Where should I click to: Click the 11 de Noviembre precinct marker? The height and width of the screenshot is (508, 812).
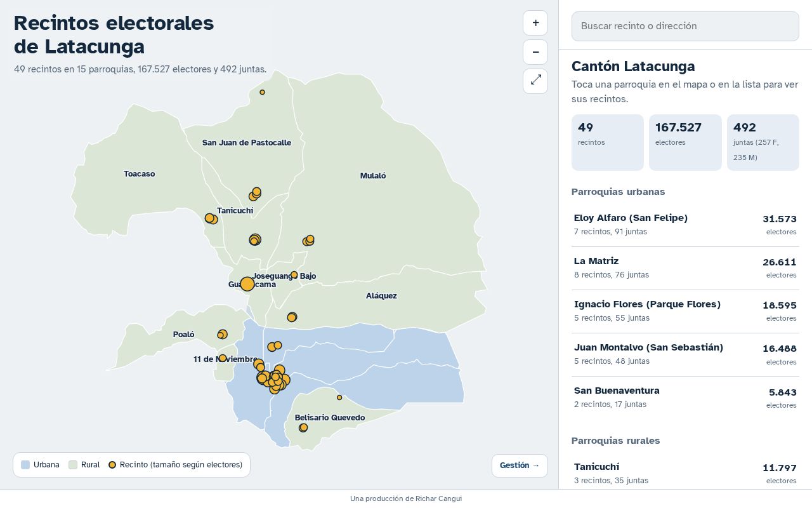[223, 358]
